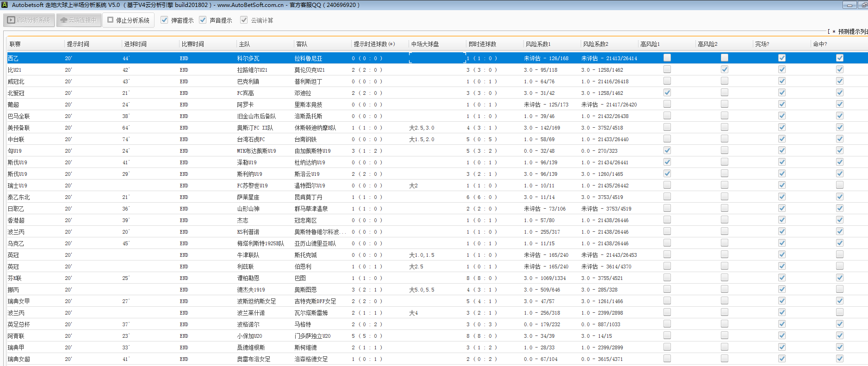Click the 主队 column header
This screenshot has width=868, height=366.
[x=244, y=44]
